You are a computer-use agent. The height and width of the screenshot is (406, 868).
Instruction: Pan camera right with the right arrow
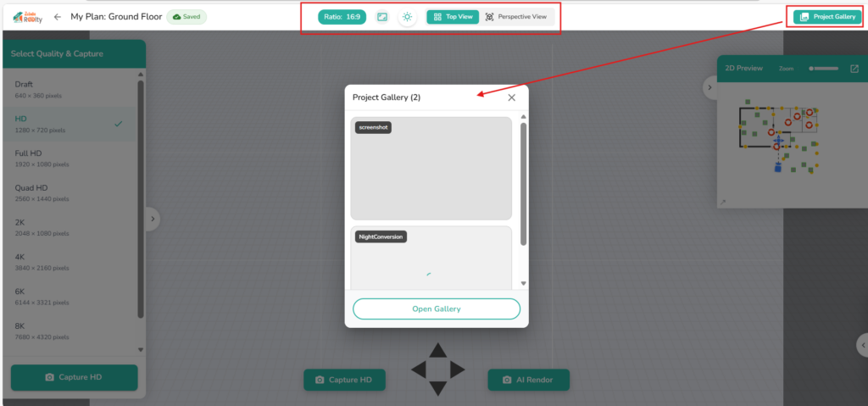pyautogui.click(x=457, y=370)
